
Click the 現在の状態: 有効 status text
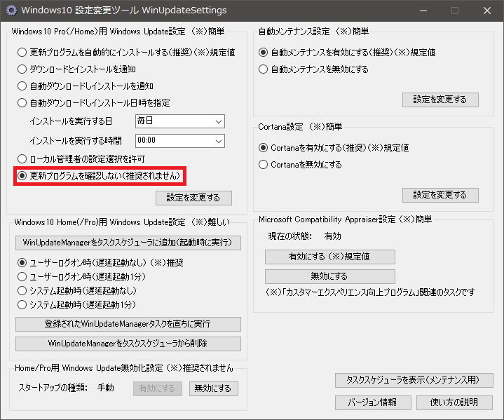[304, 236]
